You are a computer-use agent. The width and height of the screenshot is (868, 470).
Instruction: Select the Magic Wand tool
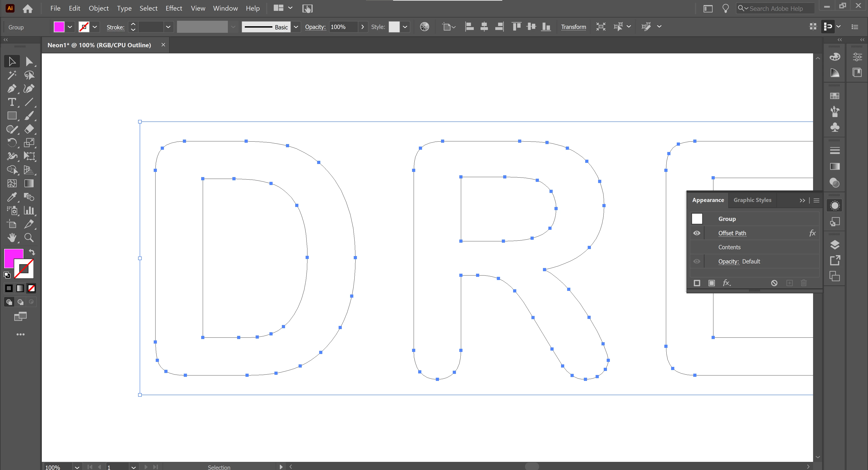point(12,75)
